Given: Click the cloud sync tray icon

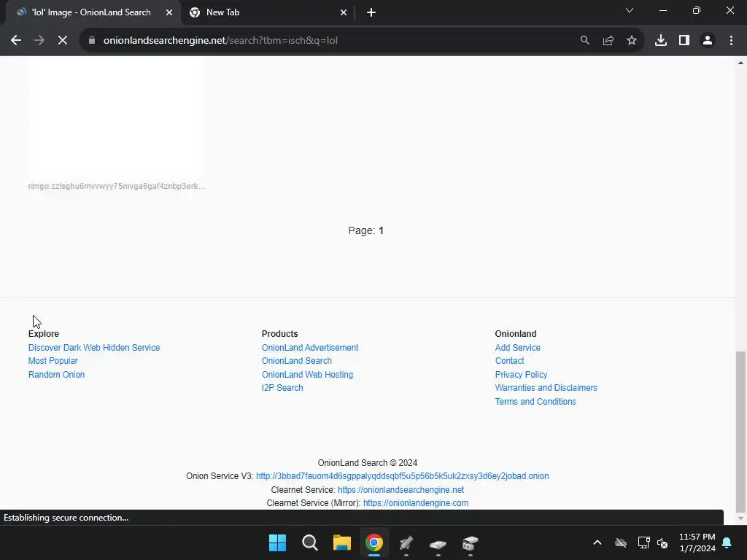Looking at the screenshot, I should [x=620, y=542].
